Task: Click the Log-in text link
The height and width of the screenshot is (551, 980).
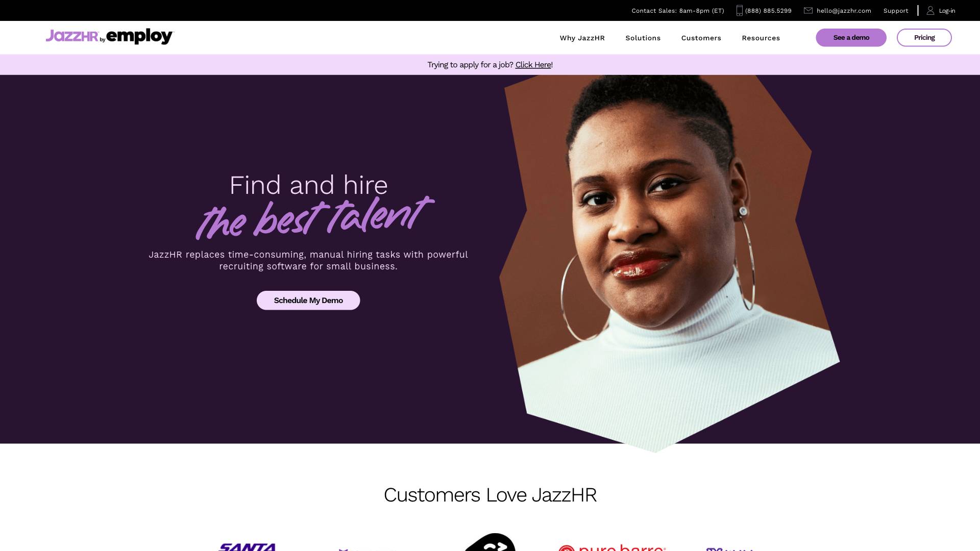Action: 947,11
